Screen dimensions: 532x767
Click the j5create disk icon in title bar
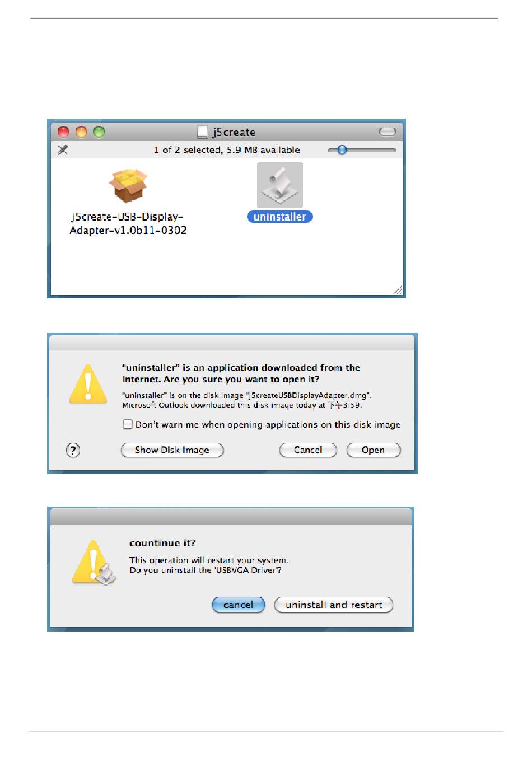pos(202,132)
